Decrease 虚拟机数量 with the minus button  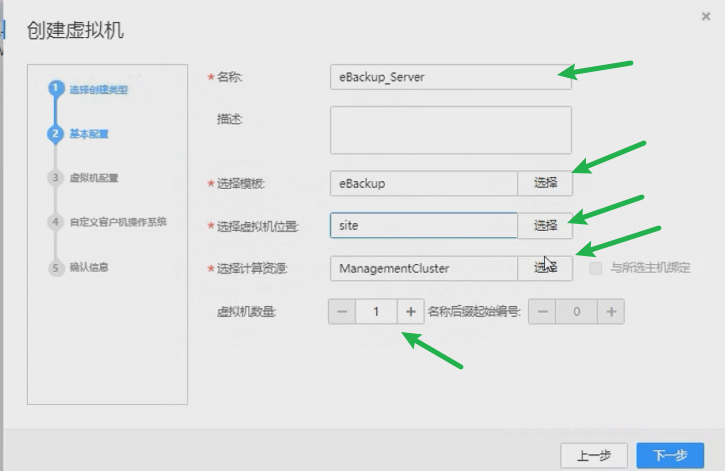tap(342, 312)
